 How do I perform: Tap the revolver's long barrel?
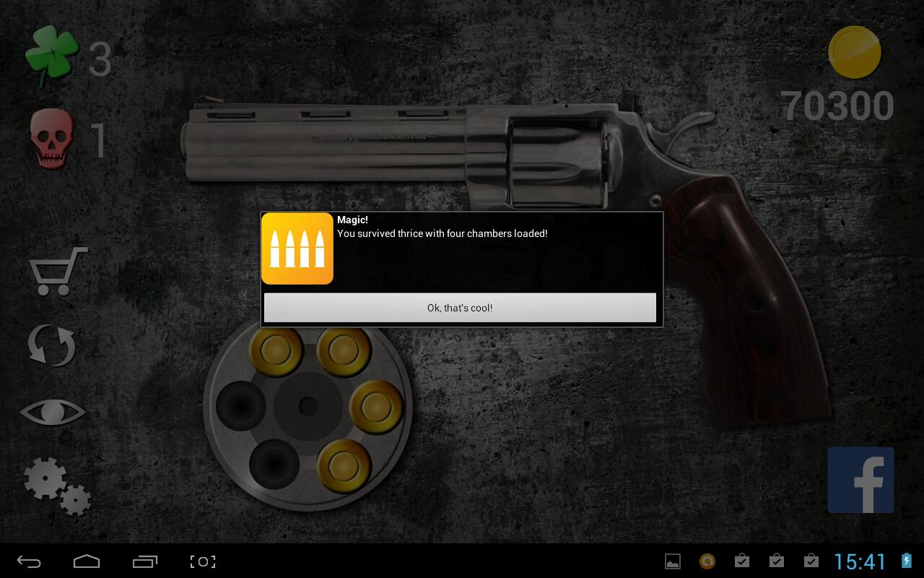[x=325, y=142]
